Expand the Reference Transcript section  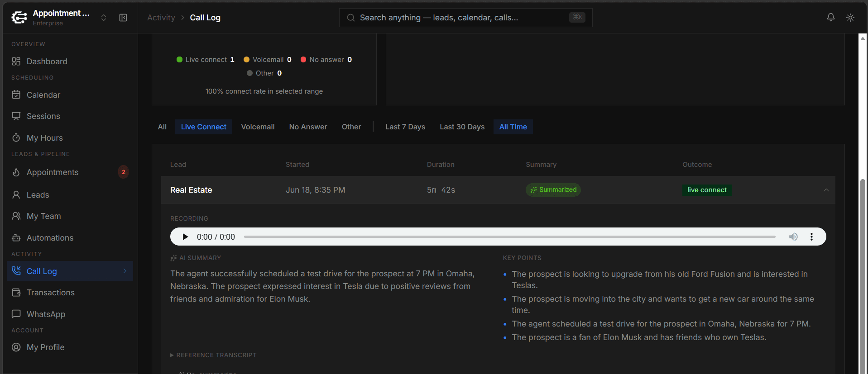click(213, 355)
